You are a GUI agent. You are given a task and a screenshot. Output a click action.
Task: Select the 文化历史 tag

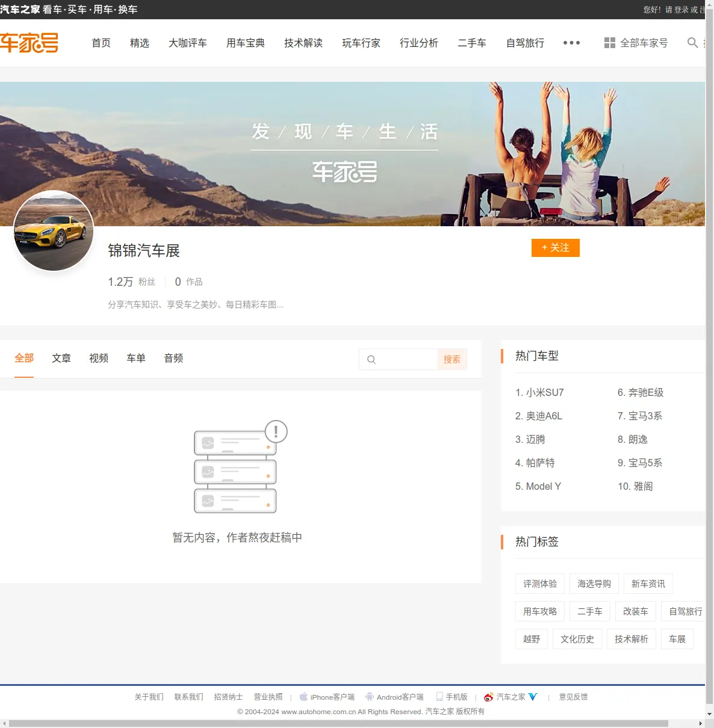pyautogui.click(x=577, y=639)
